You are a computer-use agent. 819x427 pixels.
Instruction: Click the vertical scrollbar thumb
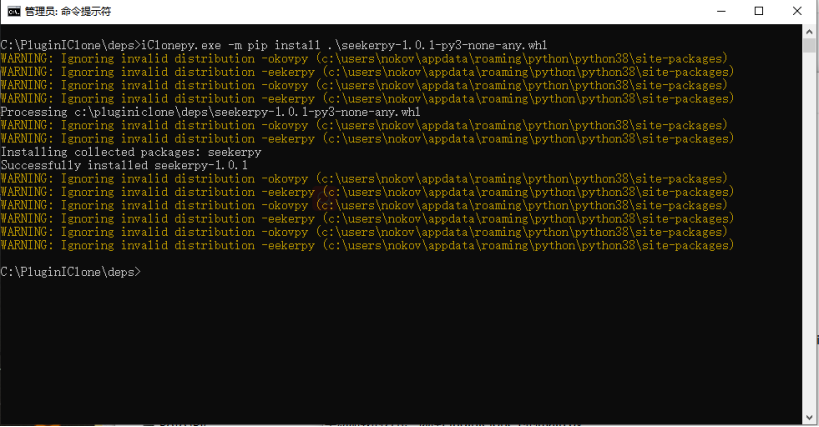pos(810,45)
